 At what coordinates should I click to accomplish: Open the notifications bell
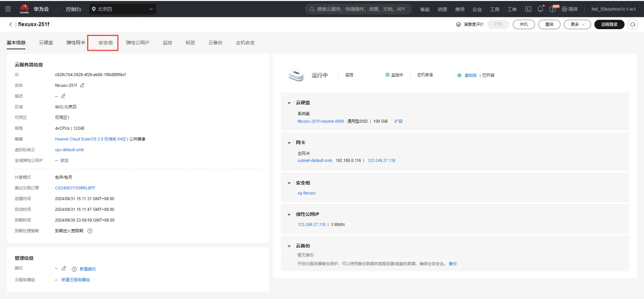click(540, 9)
